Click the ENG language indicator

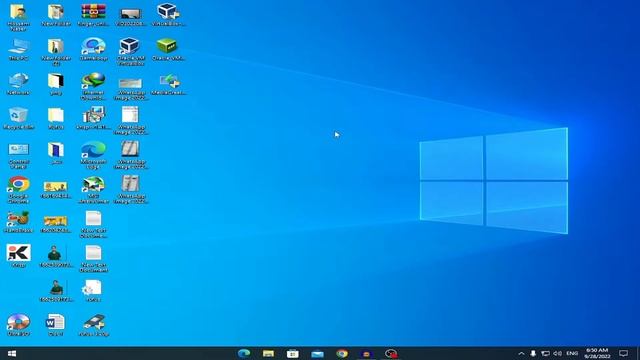(572, 353)
